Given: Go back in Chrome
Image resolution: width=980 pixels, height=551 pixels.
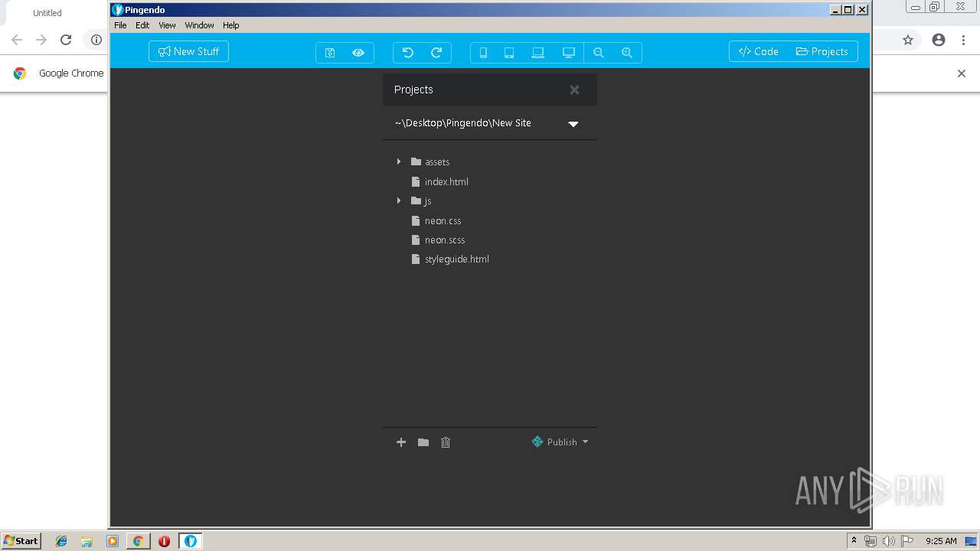Looking at the screenshot, I should point(17,40).
